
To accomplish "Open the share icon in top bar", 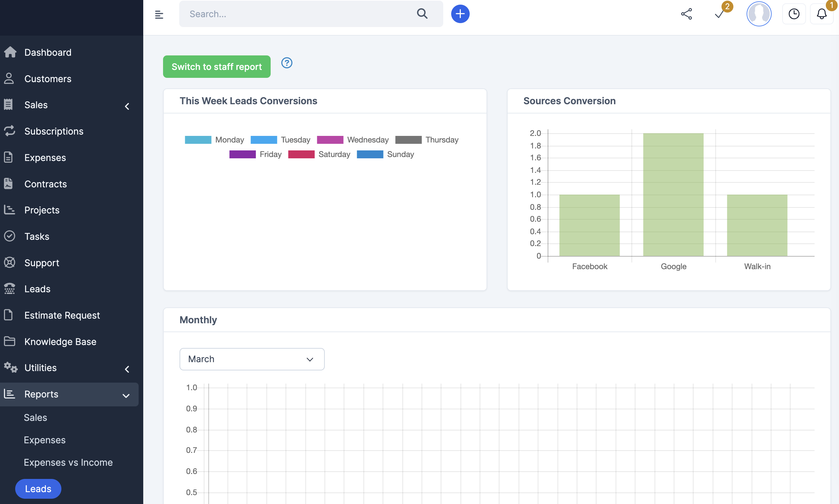I will pyautogui.click(x=686, y=14).
